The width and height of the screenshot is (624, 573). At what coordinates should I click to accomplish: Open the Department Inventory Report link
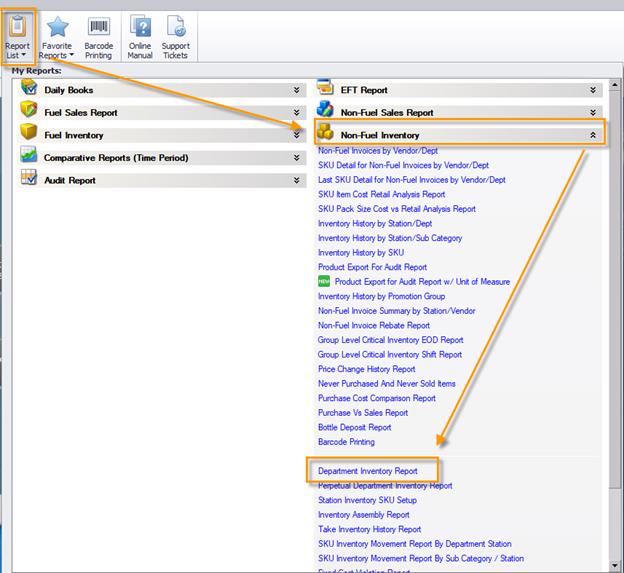[367, 471]
